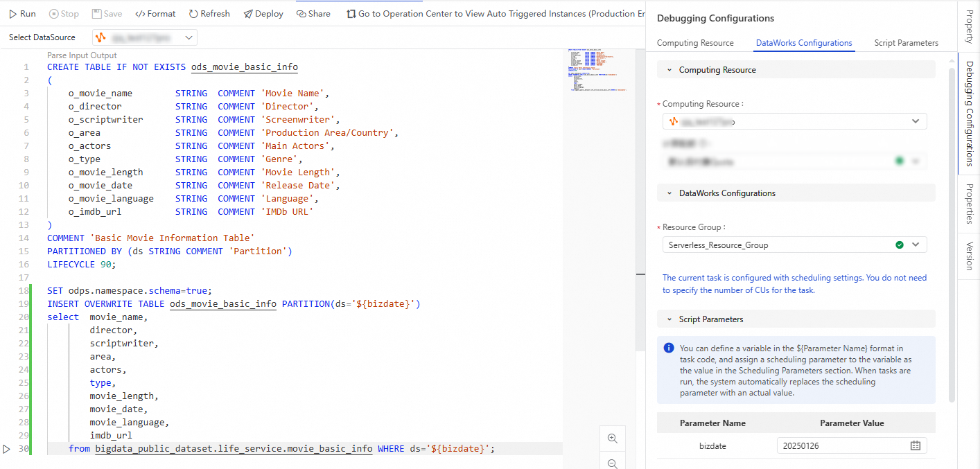Go to Operation Center link
This screenshot has width=980, height=469.
pos(485,13)
